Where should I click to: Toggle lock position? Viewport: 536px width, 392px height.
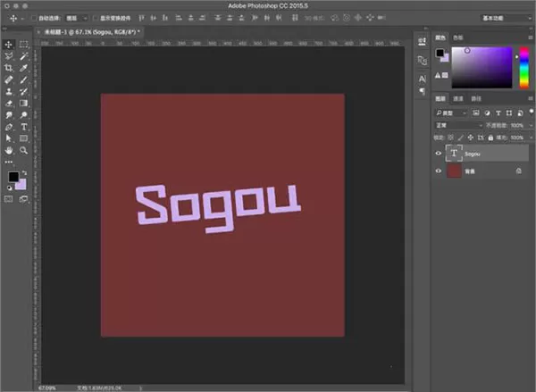pyautogui.click(x=471, y=138)
